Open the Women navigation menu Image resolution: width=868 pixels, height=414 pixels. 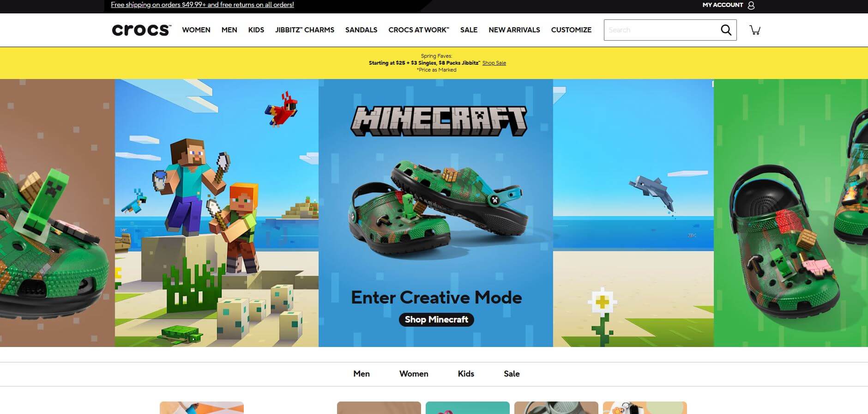click(196, 30)
